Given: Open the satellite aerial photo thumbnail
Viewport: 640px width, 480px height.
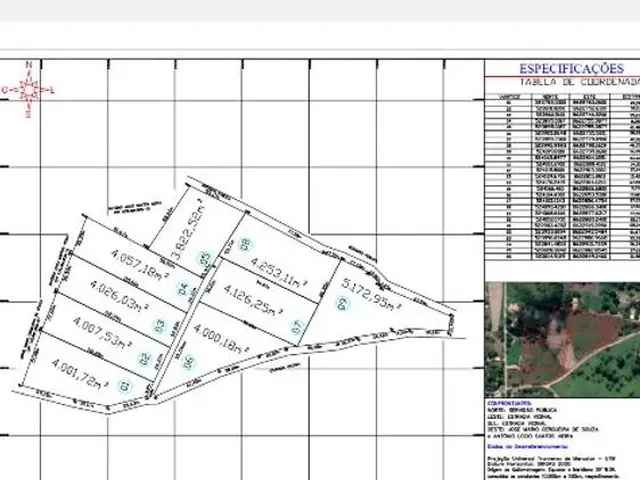Looking at the screenshot, I should tap(562, 339).
